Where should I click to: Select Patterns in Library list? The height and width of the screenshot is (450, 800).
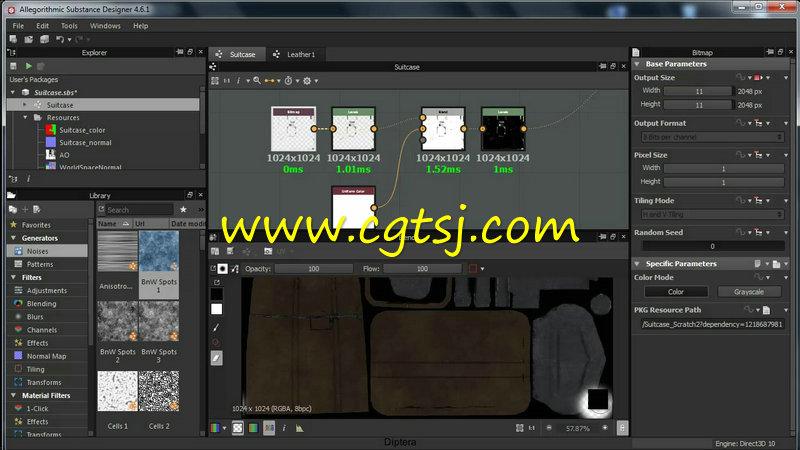click(x=47, y=264)
